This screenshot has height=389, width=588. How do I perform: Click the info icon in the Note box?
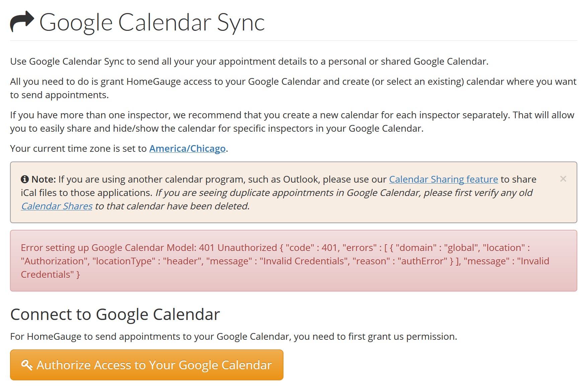tap(25, 179)
